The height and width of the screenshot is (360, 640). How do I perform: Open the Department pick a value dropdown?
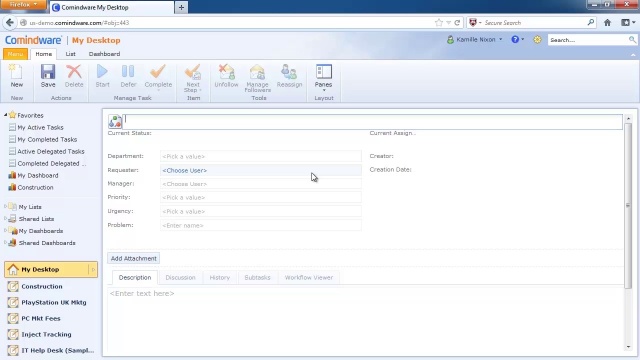coord(260,156)
